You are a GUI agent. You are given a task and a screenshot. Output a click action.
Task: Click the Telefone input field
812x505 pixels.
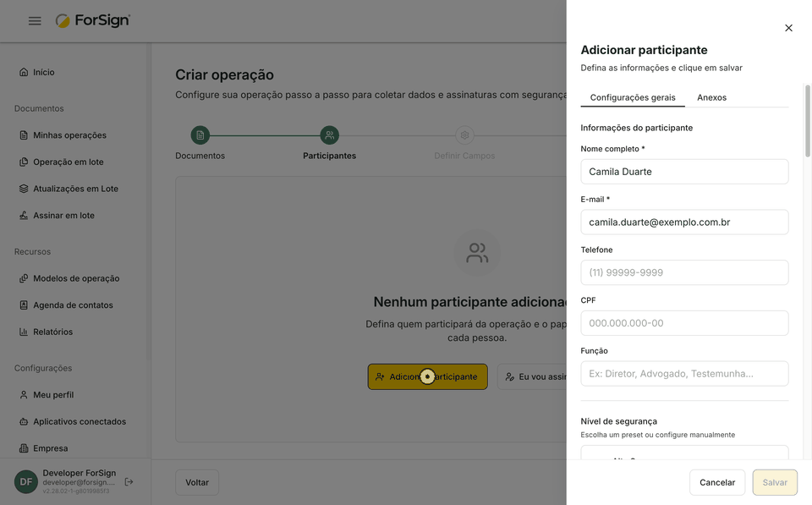pyautogui.click(x=684, y=272)
